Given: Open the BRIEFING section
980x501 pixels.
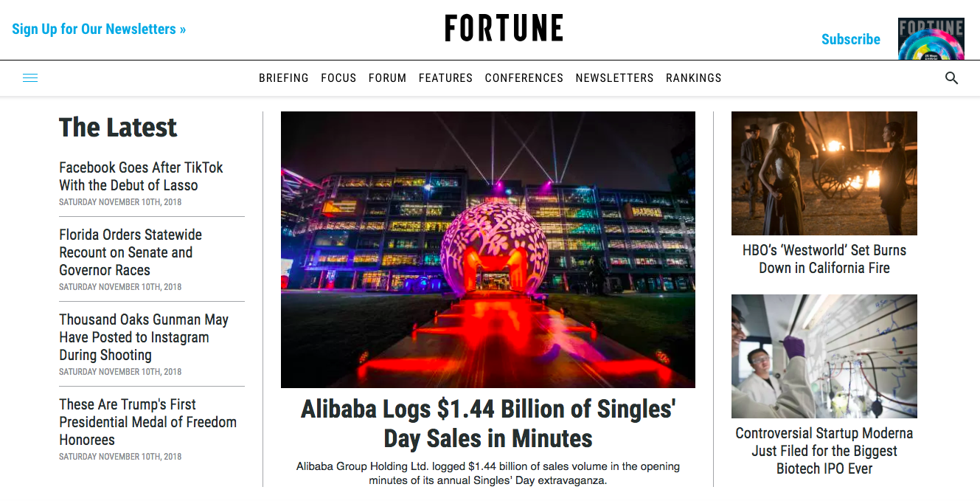Looking at the screenshot, I should [284, 77].
